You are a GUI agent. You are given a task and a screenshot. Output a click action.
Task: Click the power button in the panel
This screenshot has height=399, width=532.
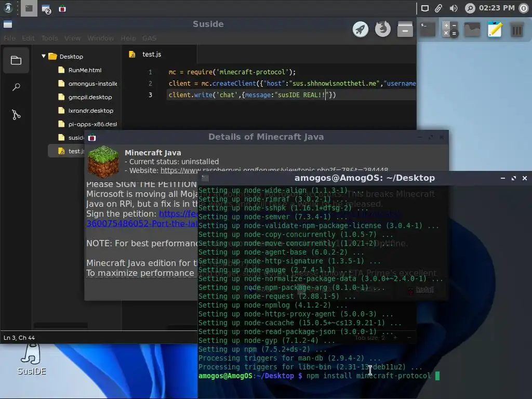tap(524, 8)
